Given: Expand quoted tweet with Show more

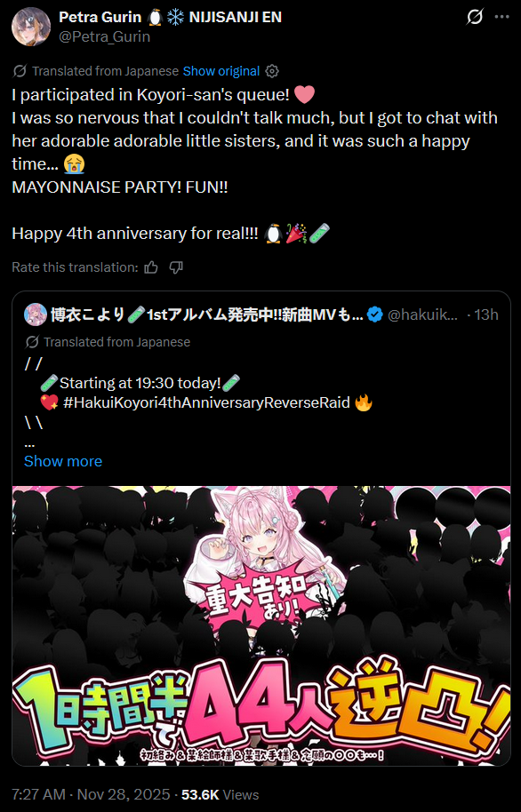Looking at the screenshot, I should tap(63, 461).
